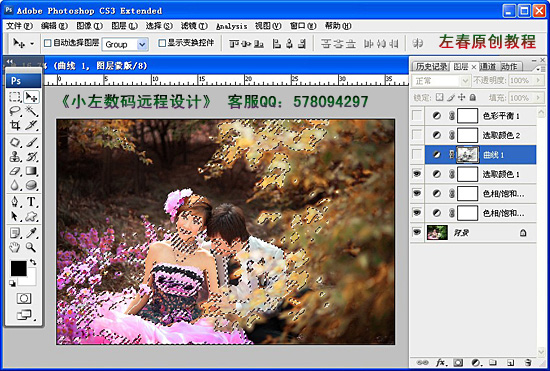Select the Hand tool
The image size is (550, 371).
click(15, 247)
